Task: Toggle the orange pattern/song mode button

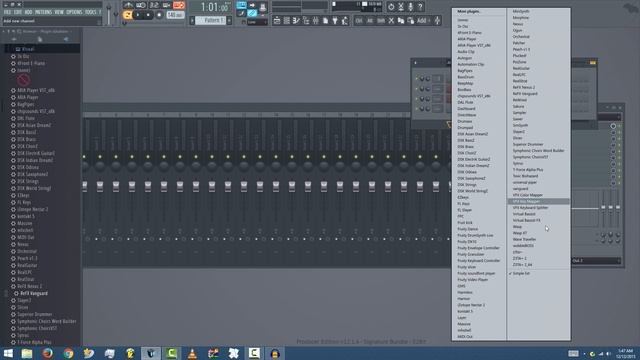Action: click(128, 15)
